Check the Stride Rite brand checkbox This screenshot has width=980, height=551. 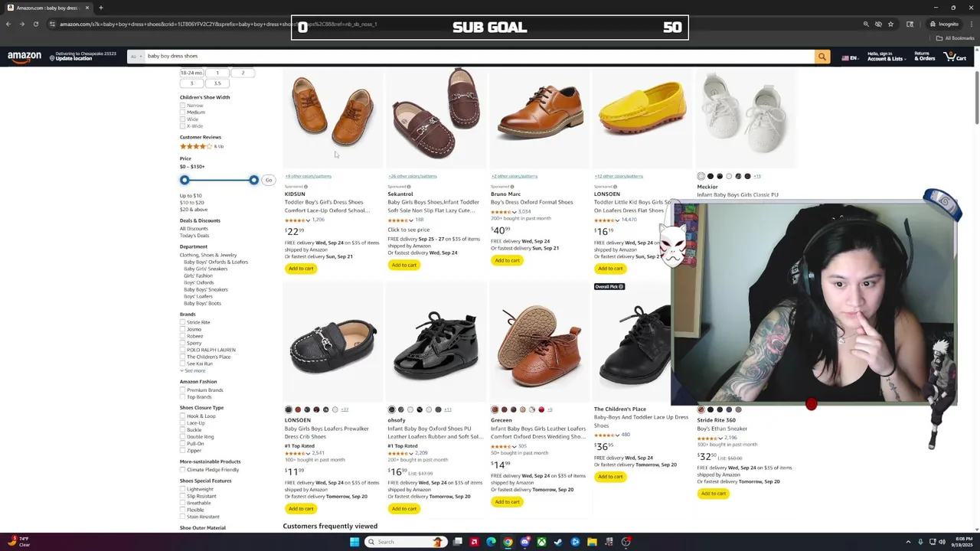pyautogui.click(x=183, y=322)
